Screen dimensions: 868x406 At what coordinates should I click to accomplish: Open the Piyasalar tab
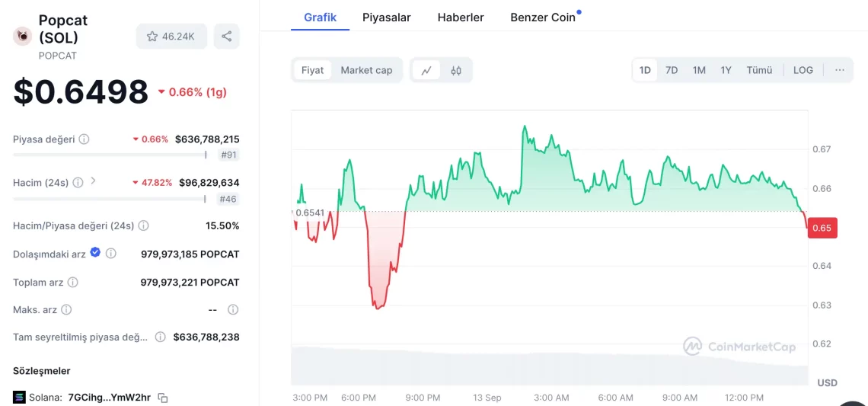point(386,18)
